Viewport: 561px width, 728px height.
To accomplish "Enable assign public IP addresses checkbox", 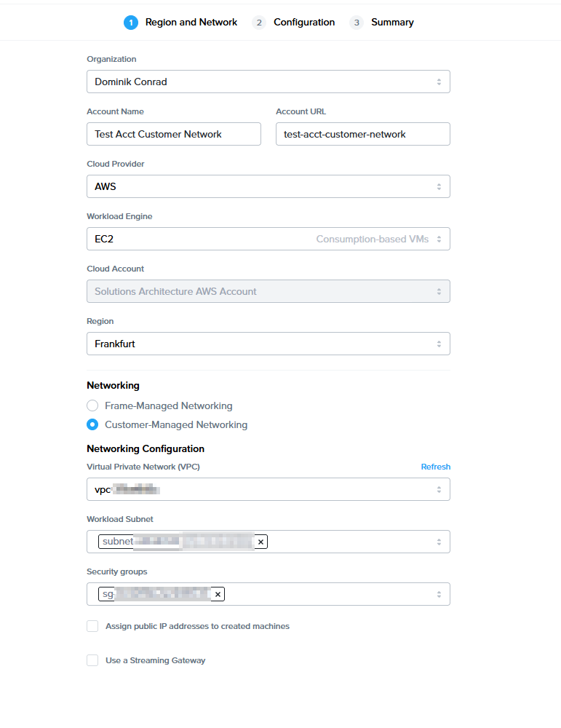I will pyautogui.click(x=92, y=626).
